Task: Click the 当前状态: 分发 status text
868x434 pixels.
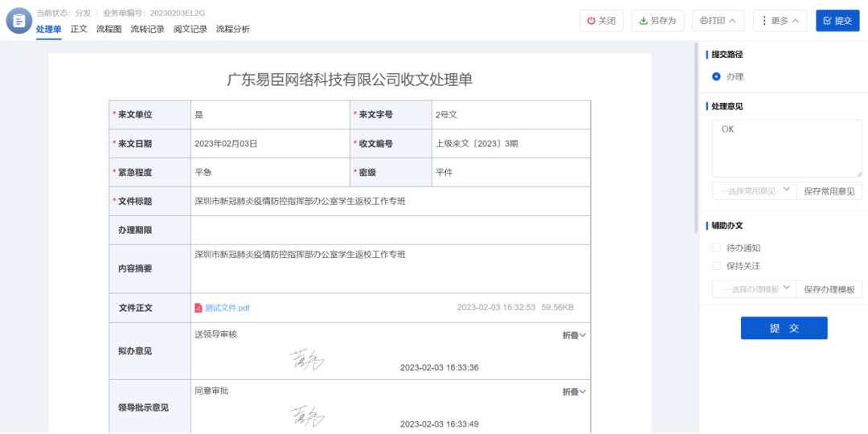Action: pyautogui.click(x=63, y=13)
